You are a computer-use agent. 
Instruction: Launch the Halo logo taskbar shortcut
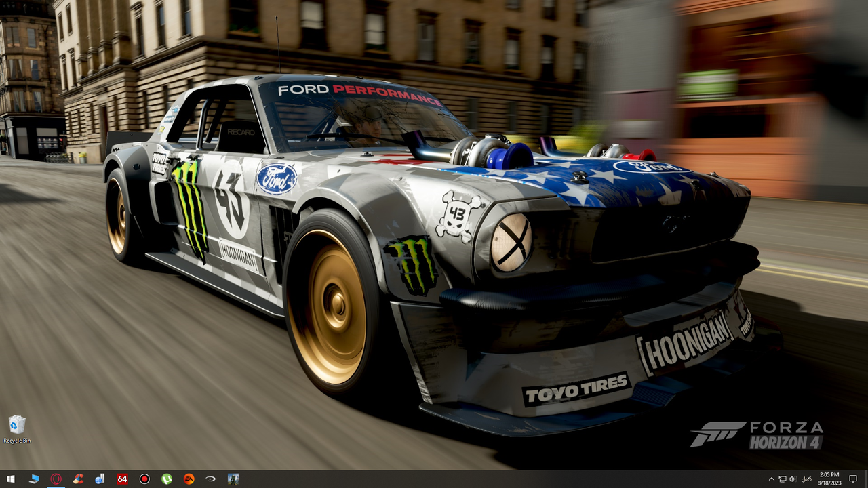(x=211, y=479)
